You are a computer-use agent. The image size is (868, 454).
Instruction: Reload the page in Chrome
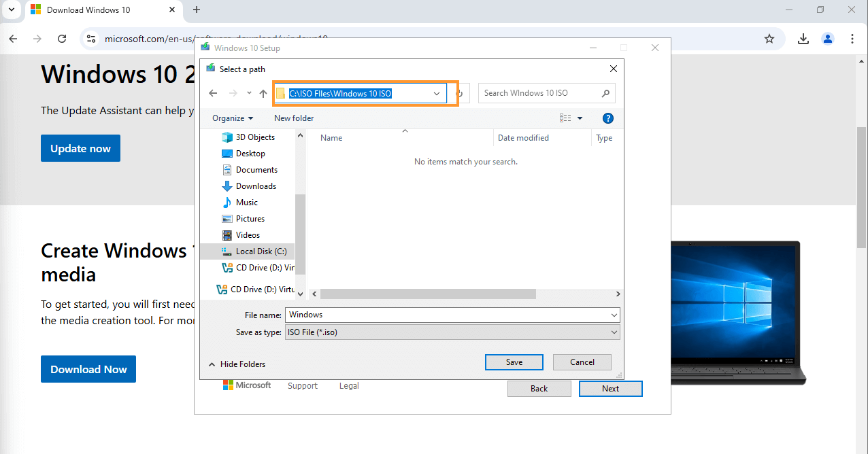click(x=62, y=39)
